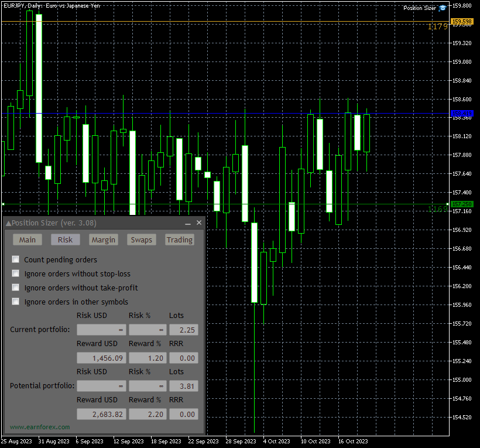
Task: Click the triangle icon beside the Position Sizer title
Action: (x=8, y=223)
